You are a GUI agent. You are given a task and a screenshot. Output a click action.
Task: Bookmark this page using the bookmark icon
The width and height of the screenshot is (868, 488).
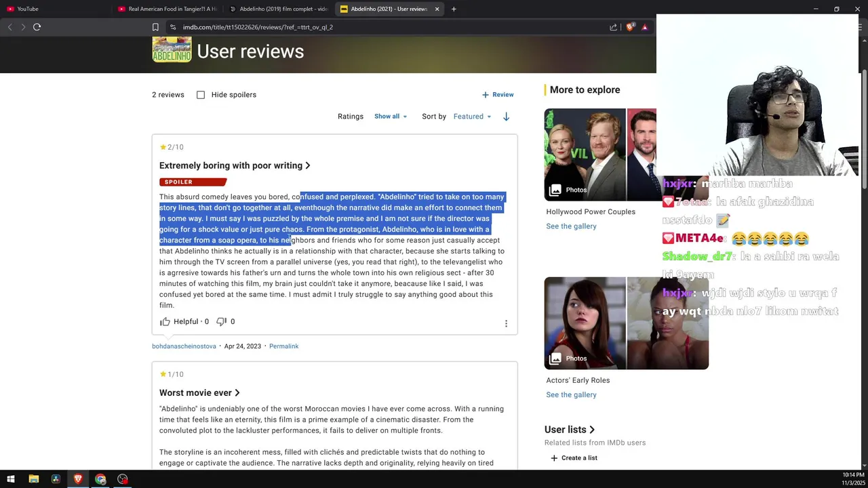click(x=155, y=27)
